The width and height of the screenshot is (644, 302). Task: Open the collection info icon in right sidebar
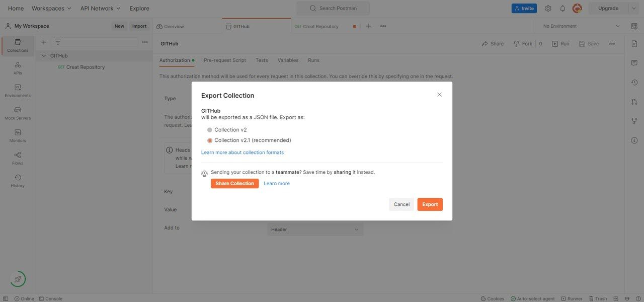click(x=634, y=140)
